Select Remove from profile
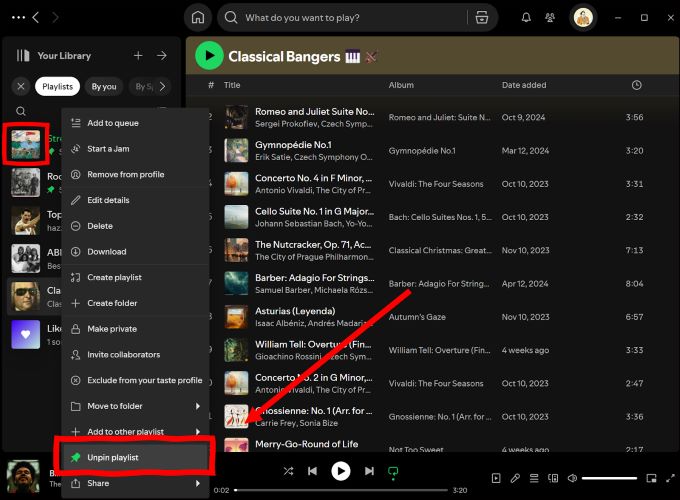 136,174
